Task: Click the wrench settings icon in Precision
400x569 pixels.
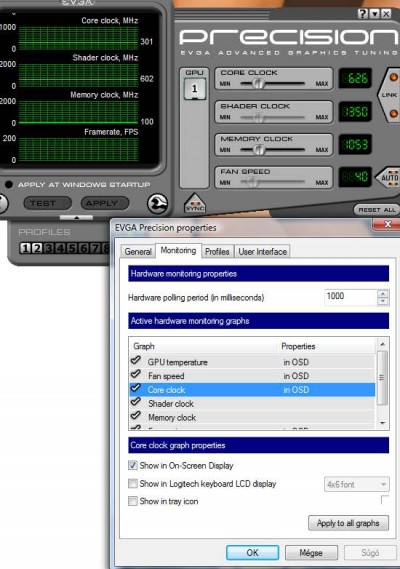Action: [157, 204]
